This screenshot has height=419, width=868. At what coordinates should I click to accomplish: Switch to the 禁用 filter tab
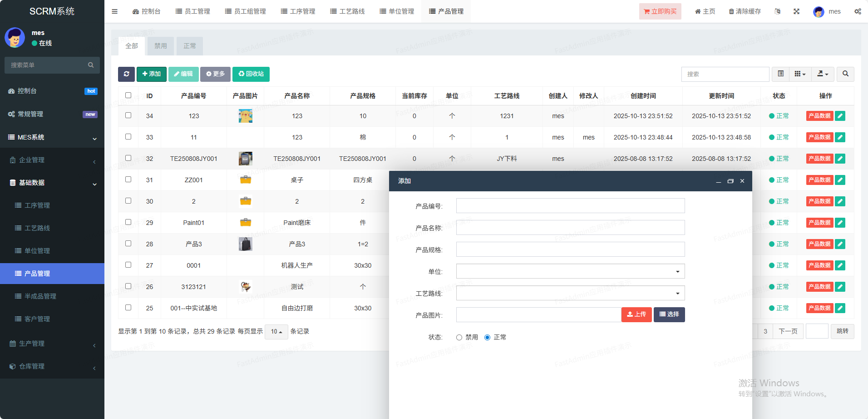[x=160, y=46]
